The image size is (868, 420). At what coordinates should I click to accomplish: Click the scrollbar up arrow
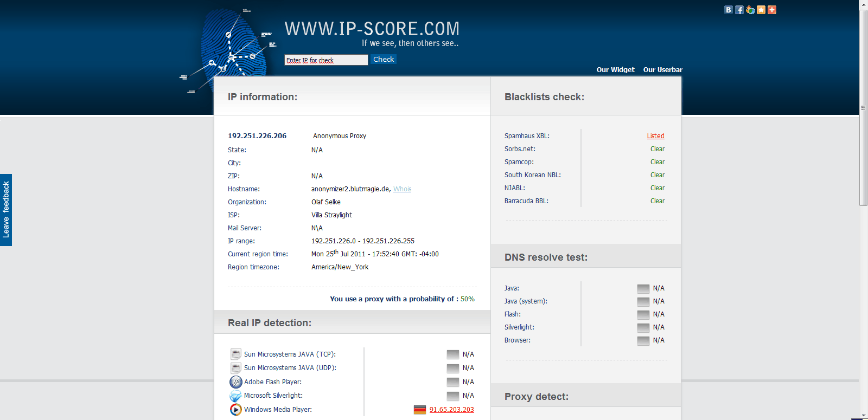(x=863, y=4)
